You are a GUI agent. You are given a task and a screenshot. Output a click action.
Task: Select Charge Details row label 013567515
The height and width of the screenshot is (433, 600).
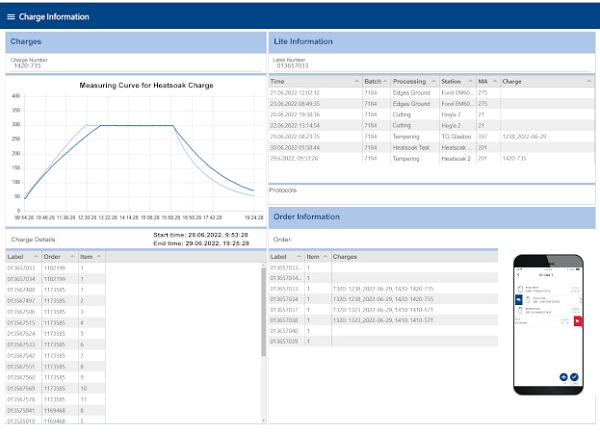[x=55, y=323]
